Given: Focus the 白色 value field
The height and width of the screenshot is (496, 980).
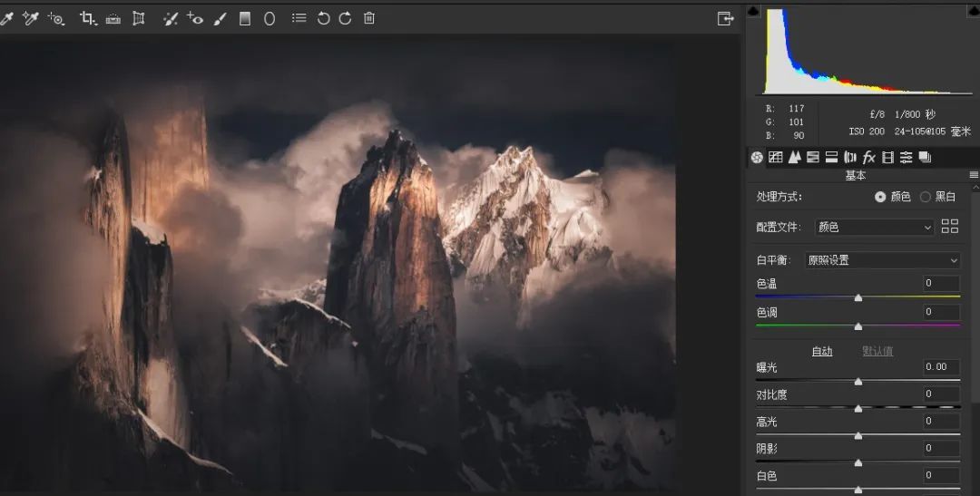Looking at the screenshot, I should (x=941, y=475).
